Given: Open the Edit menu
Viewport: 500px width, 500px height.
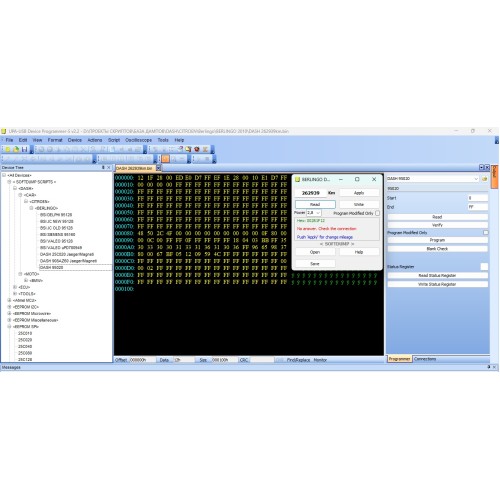Looking at the screenshot, I should click(x=23, y=140).
